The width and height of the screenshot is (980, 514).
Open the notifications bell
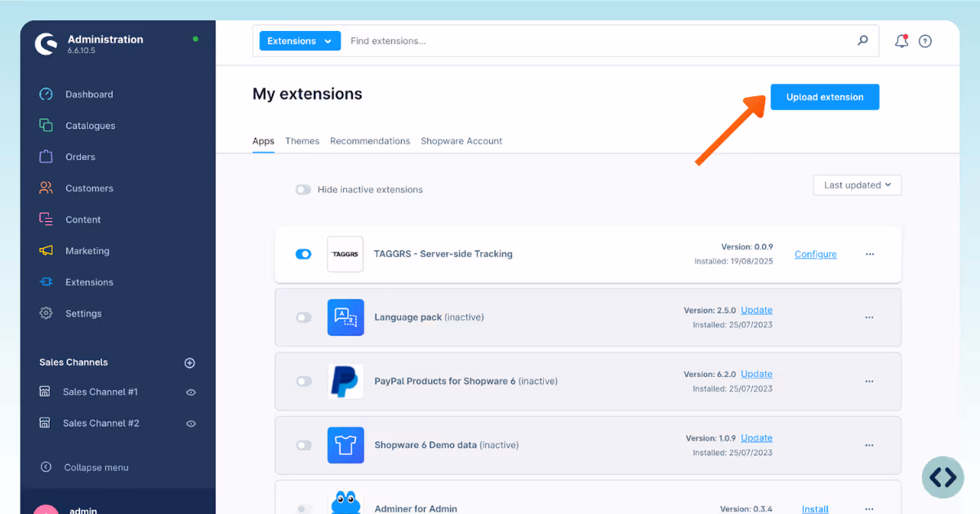902,41
